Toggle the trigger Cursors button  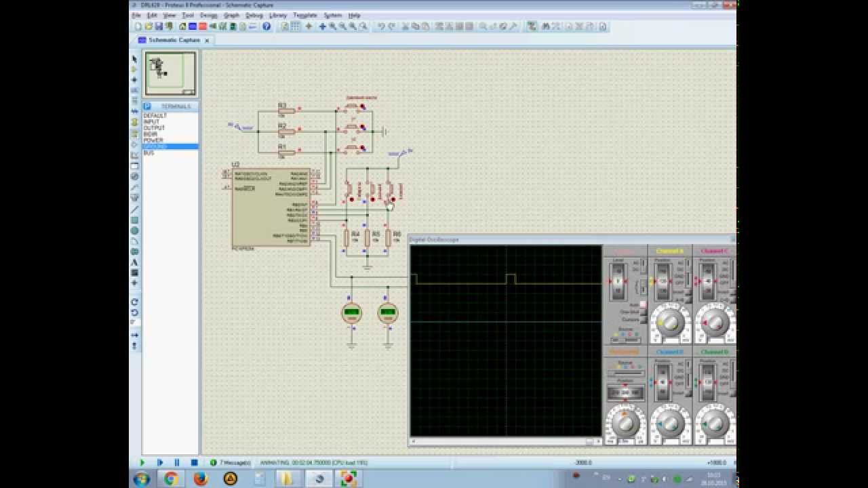(642, 319)
